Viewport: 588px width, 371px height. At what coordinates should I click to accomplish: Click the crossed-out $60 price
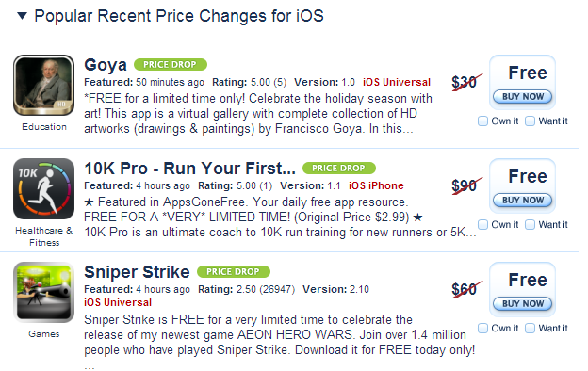pyautogui.click(x=466, y=289)
